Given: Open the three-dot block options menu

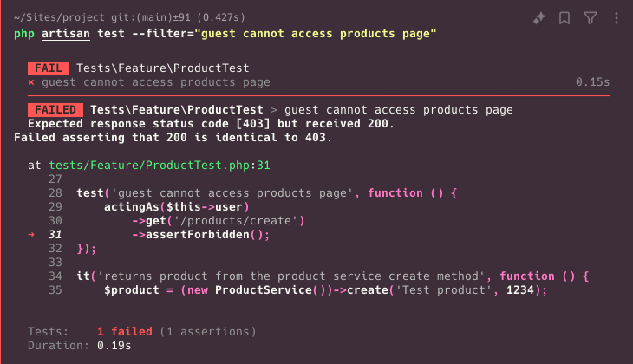Looking at the screenshot, I should [x=616, y=17].
